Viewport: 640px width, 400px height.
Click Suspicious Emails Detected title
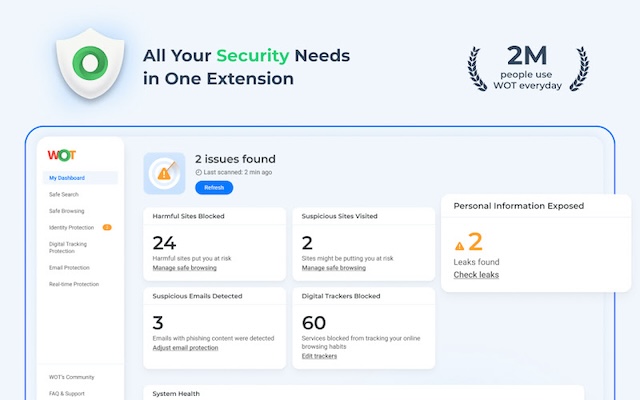tap(197, 296)
